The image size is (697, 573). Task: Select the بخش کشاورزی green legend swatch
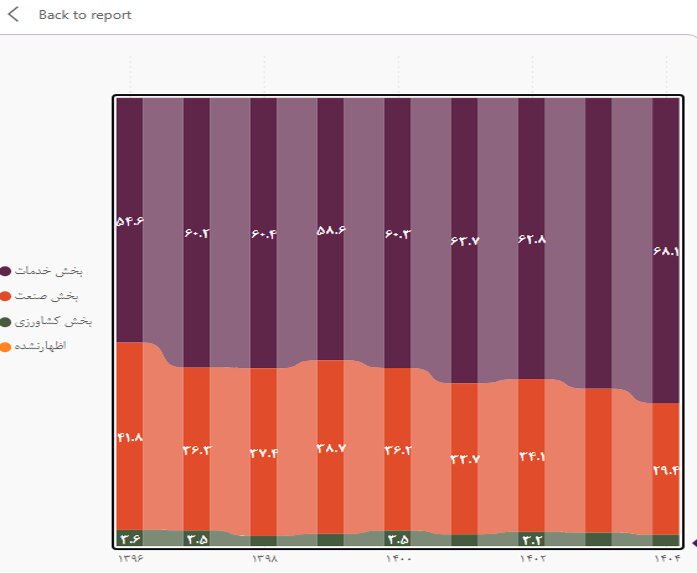(5, 322)
